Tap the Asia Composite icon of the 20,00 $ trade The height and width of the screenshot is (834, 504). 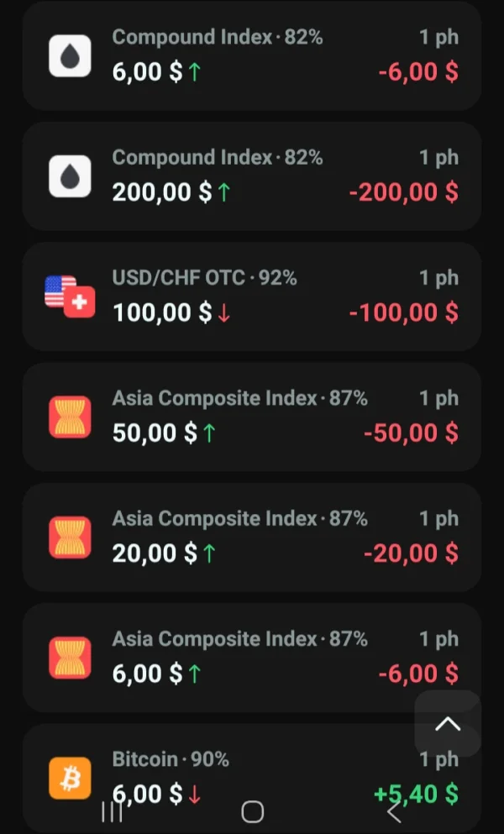[70, 538]
